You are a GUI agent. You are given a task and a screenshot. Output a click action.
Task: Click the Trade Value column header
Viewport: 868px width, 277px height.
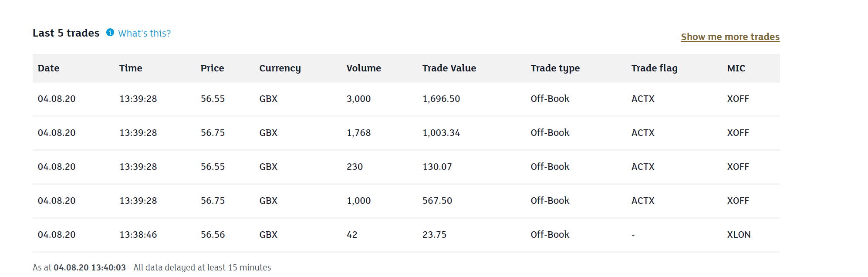click(x=449, y=68)
